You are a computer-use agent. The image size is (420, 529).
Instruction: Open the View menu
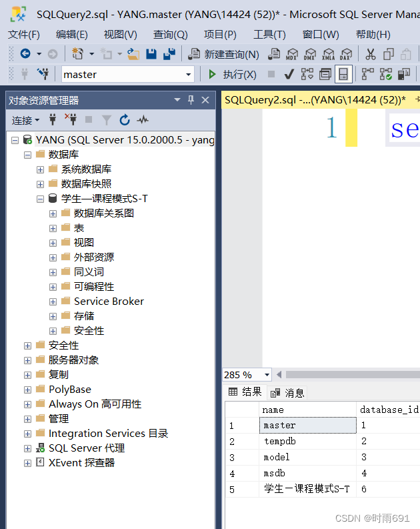coord(121,35)
